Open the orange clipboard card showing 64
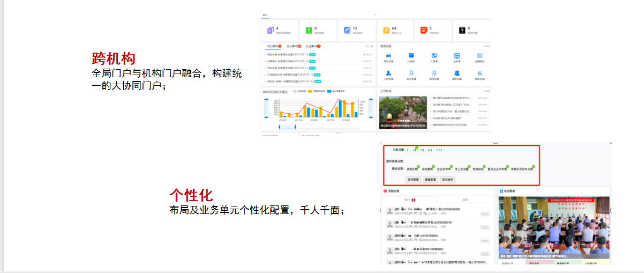Viewport: 644px width, 273px height. [395, 31]
